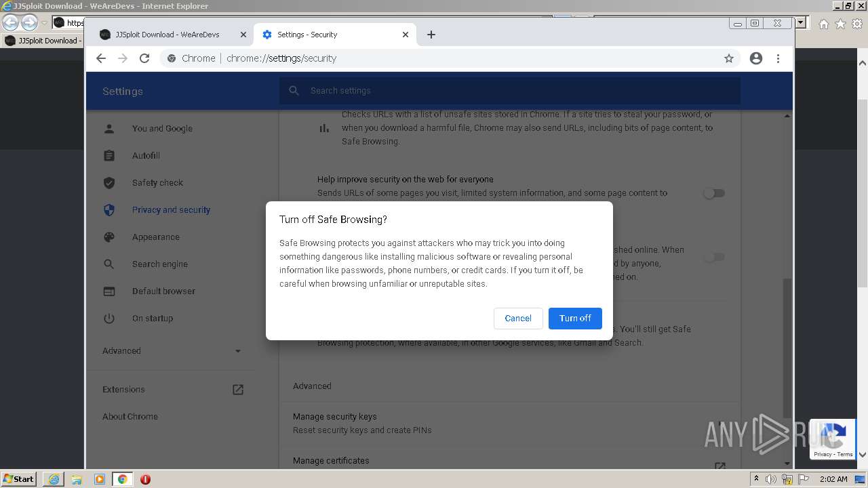Select JJSploit Download tab in Internet Explorer
868x488 pixels.
click(42, 41)
